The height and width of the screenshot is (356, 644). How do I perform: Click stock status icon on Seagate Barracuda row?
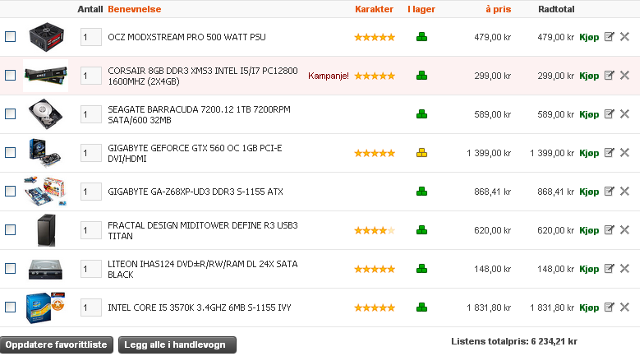point(422,114)
